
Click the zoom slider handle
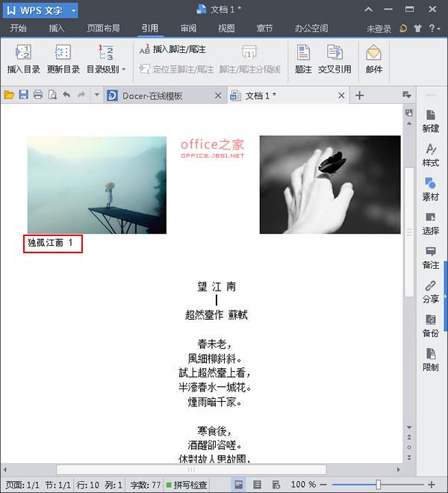379,485
